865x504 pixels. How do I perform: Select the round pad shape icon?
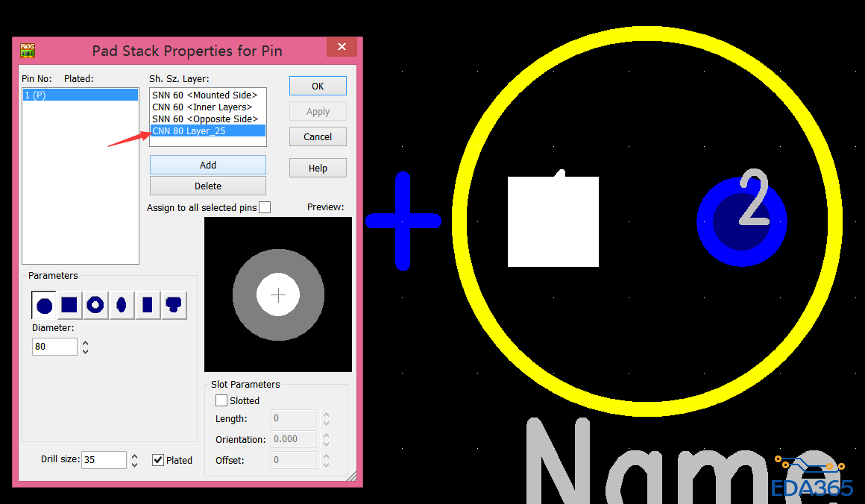tap(44, 305)
